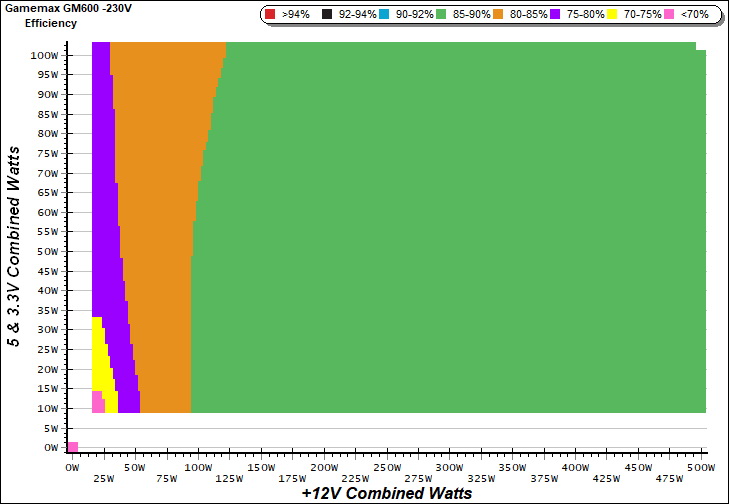Click the pink square at chart origin
The image size is (729, 504).
pos(73,446)
